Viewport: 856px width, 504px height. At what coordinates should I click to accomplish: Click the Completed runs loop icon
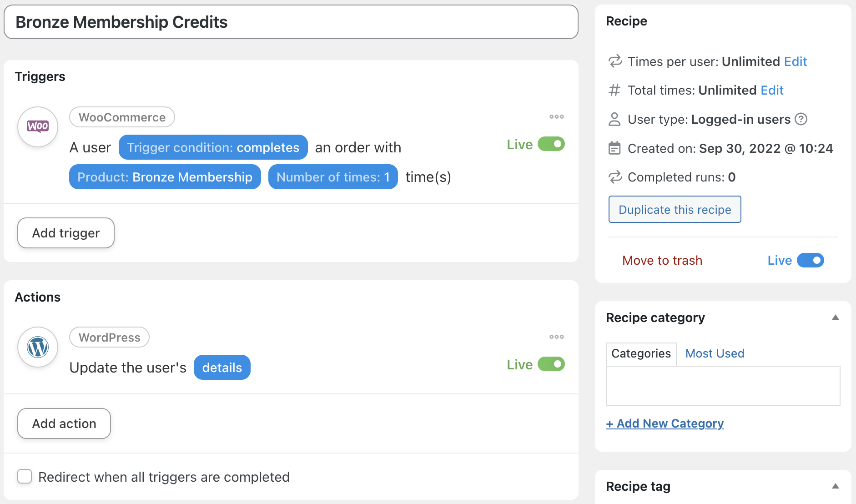615,177
